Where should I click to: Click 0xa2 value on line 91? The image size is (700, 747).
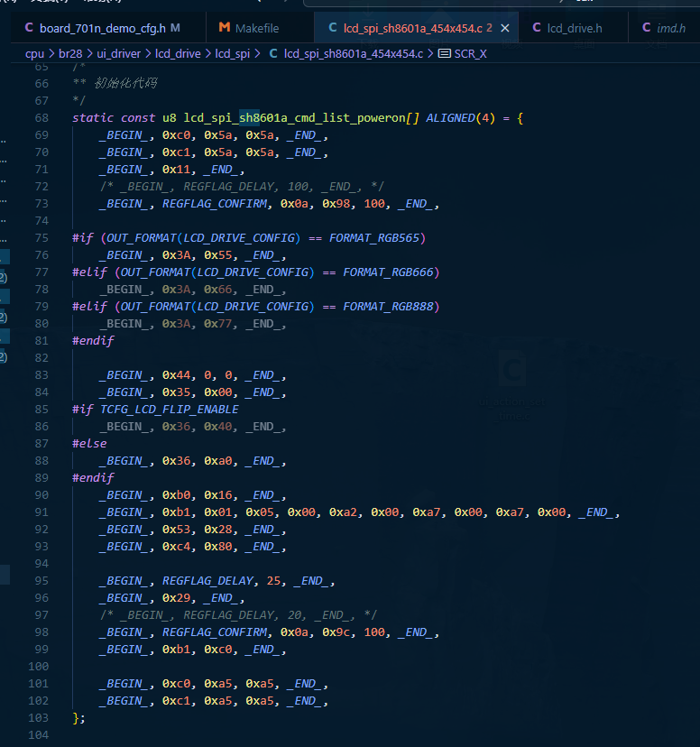pos(343,512)
